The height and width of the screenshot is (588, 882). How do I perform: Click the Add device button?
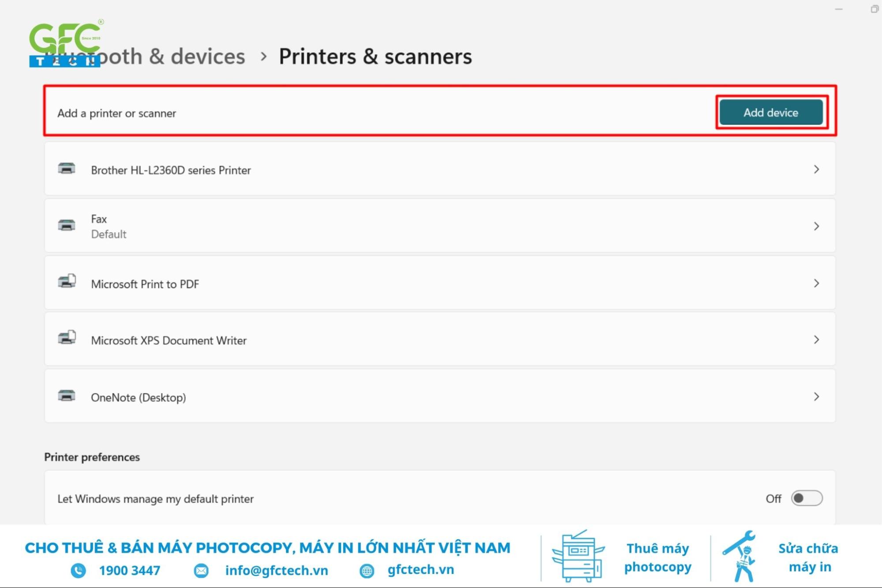point(771,112)
